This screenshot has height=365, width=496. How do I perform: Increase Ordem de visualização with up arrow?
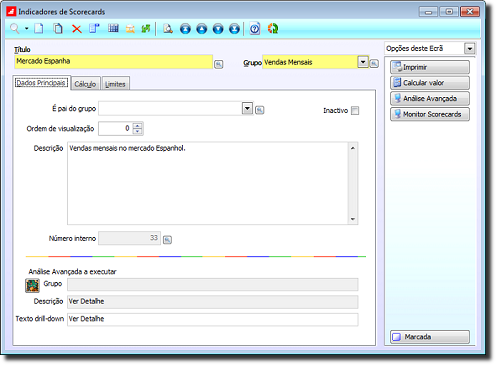click(137, 126)
